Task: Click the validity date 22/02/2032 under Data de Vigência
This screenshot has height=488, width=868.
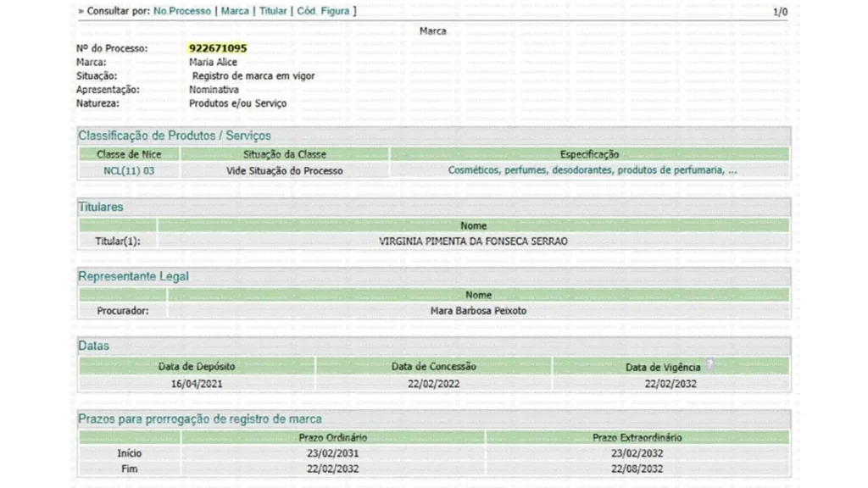Action: [x=670, y=384]
